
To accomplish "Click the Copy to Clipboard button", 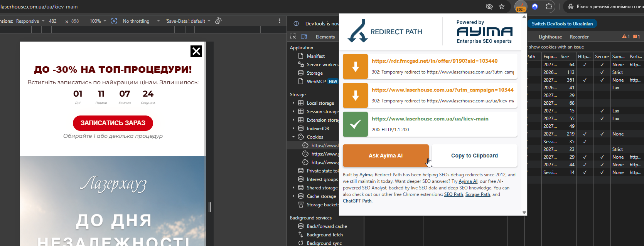I will point(474,156).
